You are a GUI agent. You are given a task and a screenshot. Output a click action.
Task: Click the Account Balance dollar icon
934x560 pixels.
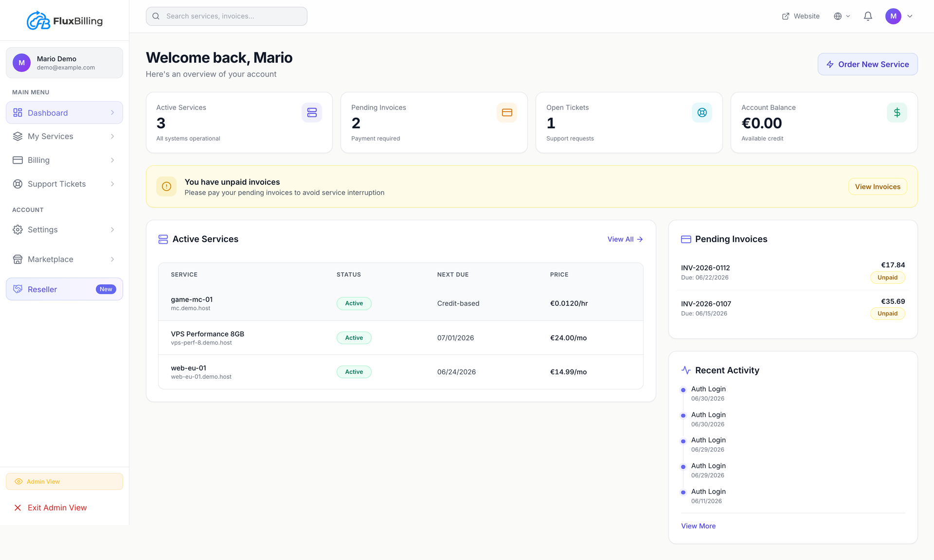tap(897, 112)
